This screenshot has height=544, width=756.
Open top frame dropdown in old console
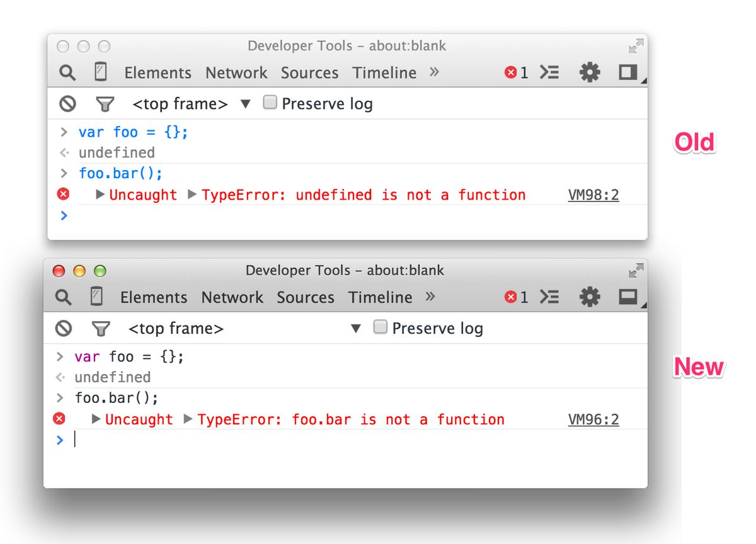click(x=246, y=104)
